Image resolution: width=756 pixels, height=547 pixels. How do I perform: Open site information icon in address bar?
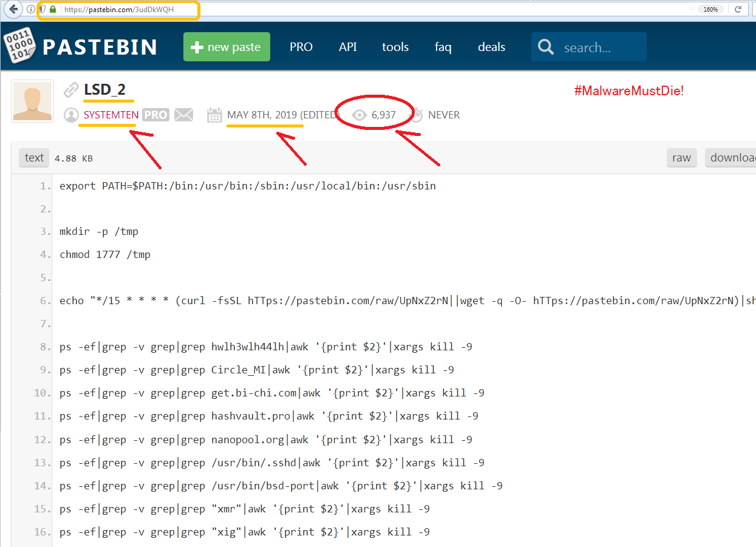tap(31, 10)
